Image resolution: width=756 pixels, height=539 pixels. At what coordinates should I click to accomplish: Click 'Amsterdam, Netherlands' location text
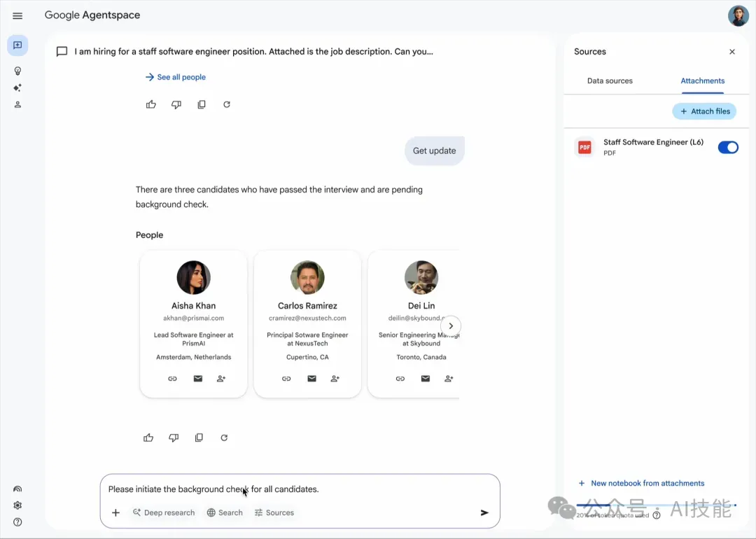[x=193, y=357]
